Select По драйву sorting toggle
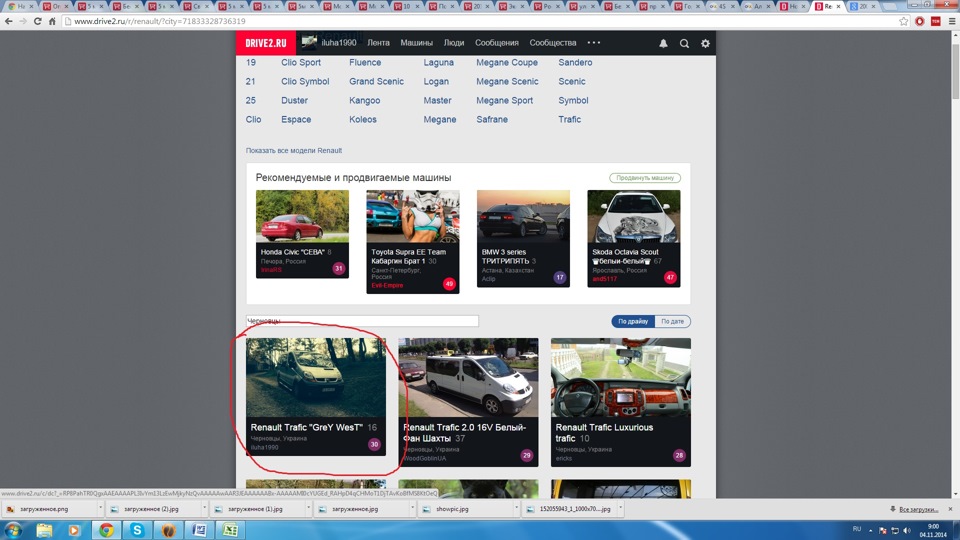Image resolution: width=960 pixels, height=540 pixels. 632,321
